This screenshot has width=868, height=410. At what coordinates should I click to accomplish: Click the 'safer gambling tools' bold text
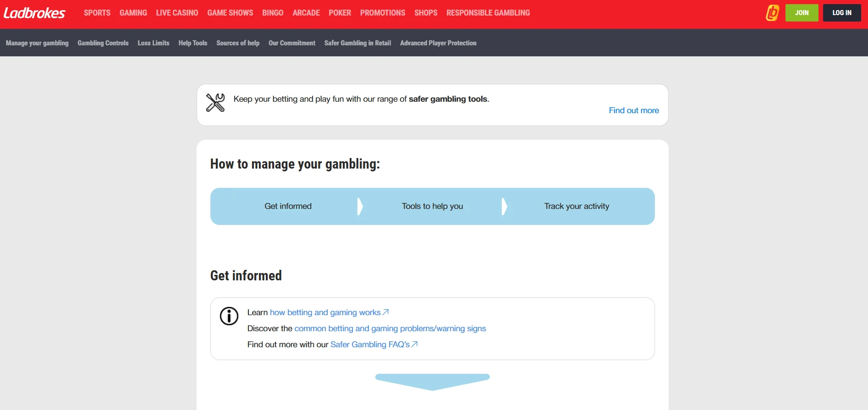coord(448,99)
